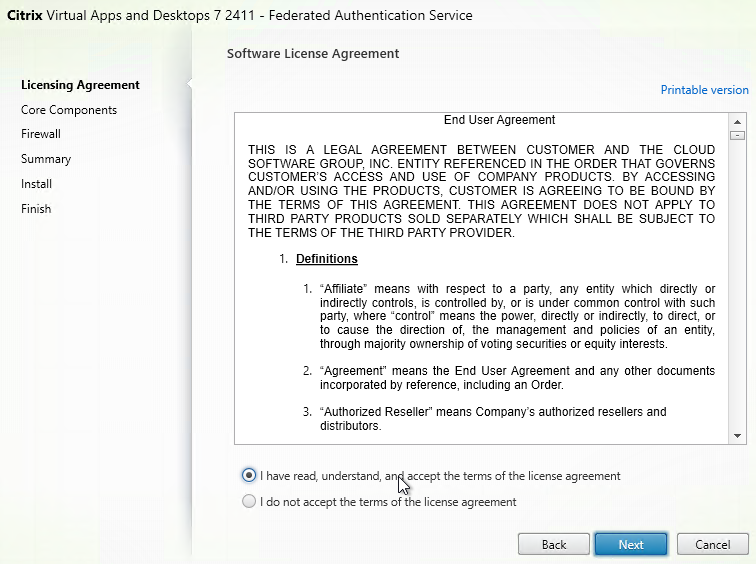Click the Next button
This screenshot has width=756, height=564.
click(631, 544)
